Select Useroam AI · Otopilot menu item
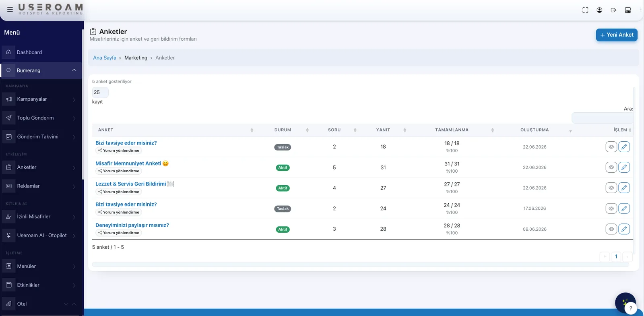This screenshot has width=644, height=316. pos(41,235)
